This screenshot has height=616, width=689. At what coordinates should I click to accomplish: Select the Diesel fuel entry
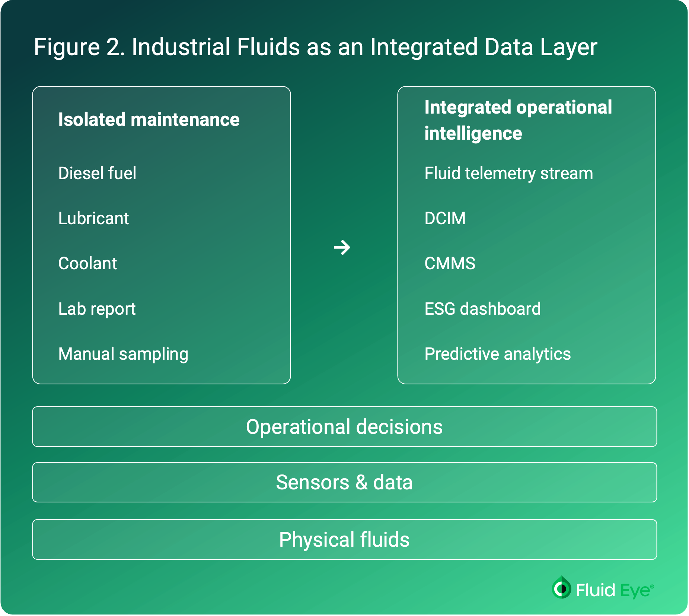(x=98, y=173)
